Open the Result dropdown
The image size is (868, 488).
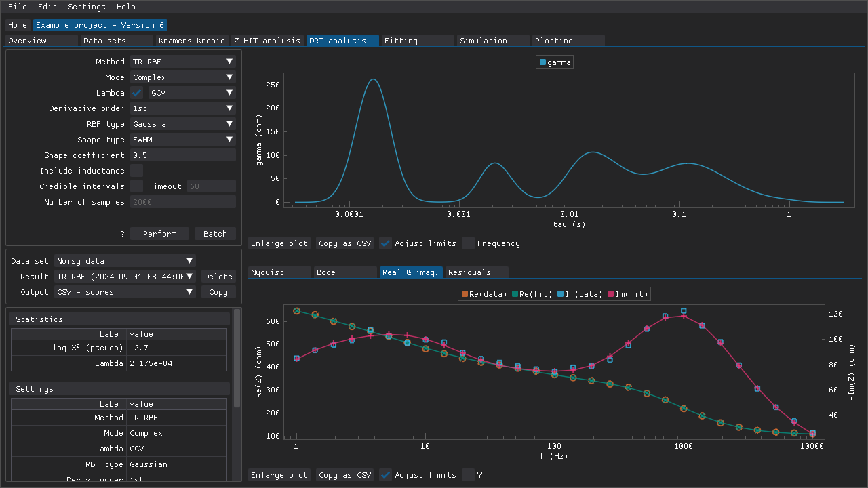[x=125, y=277]
